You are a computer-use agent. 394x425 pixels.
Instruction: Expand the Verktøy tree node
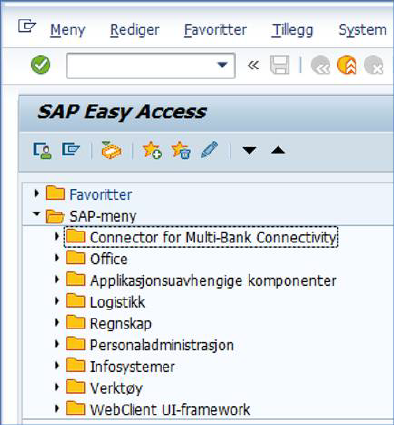[x=57, y=387]
